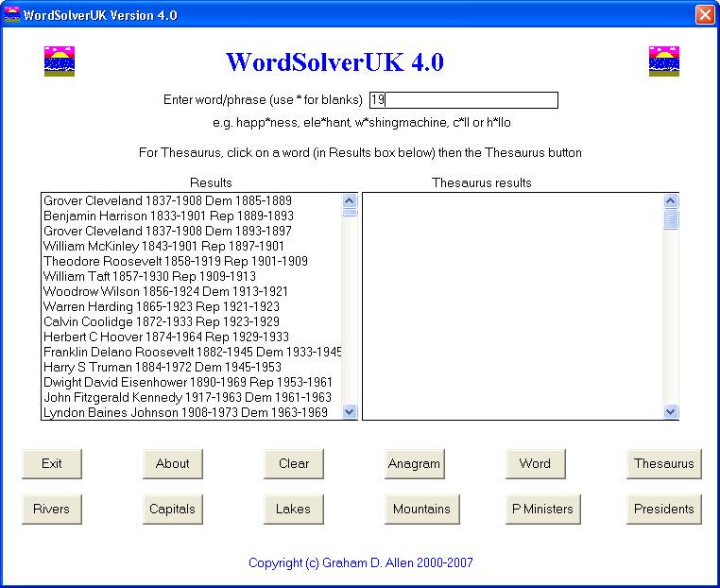
Task: Click the Thesaurus results scroll-down arrow
Action: click(671, 411)
